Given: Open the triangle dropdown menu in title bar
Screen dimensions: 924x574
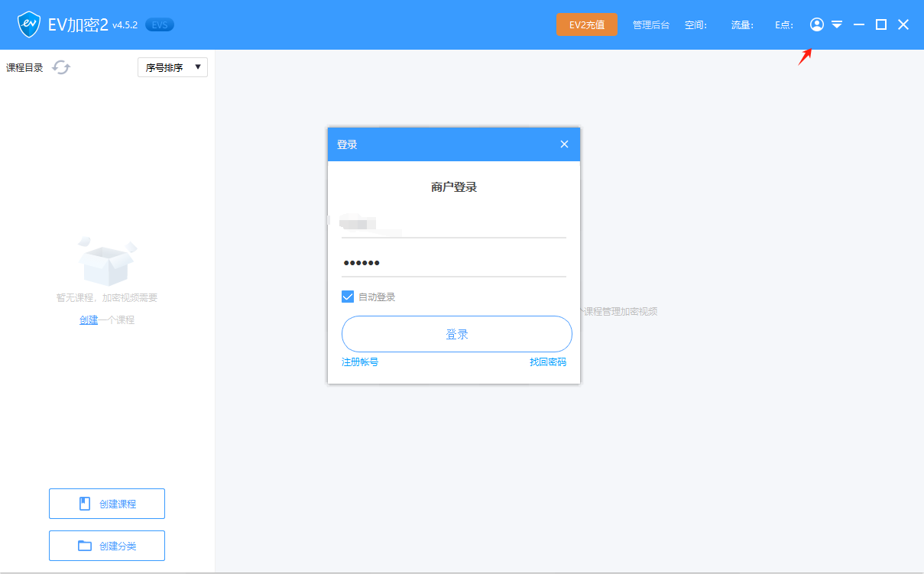Looking at the screenshot, I should (837, 24).
